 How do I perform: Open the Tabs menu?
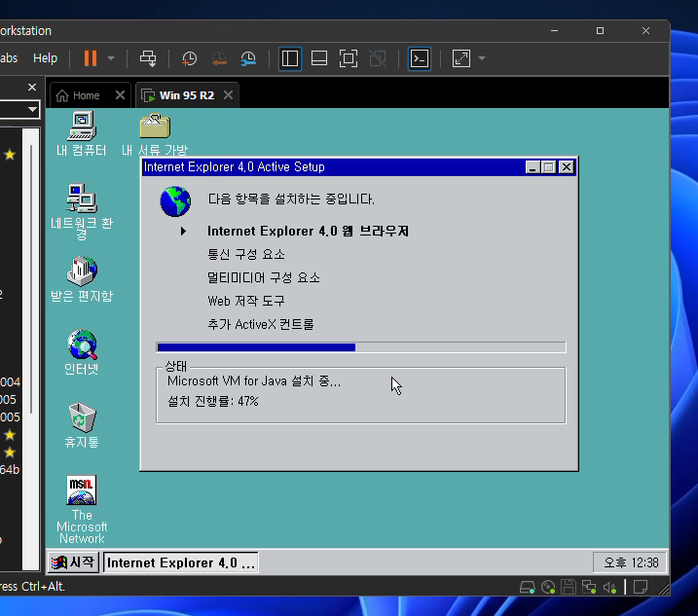pyautogui.click(x=9, y=58)
